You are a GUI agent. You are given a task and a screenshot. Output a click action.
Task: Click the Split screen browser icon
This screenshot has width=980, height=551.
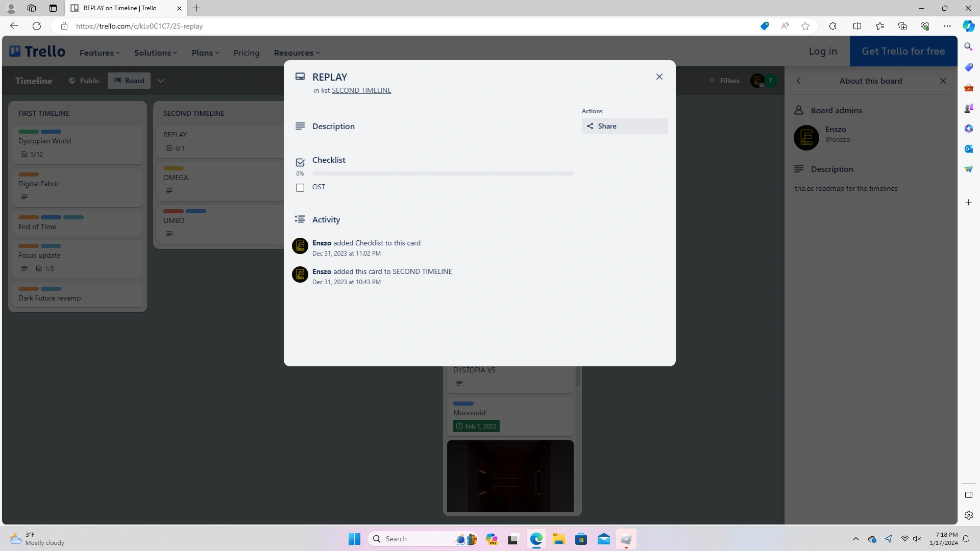(x=857, y=26)
